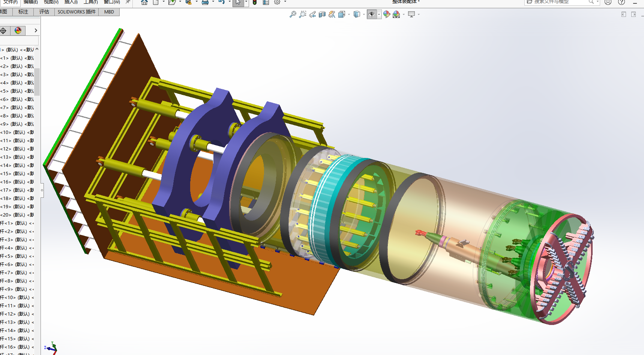Click the Apply Scene icon

396,14
